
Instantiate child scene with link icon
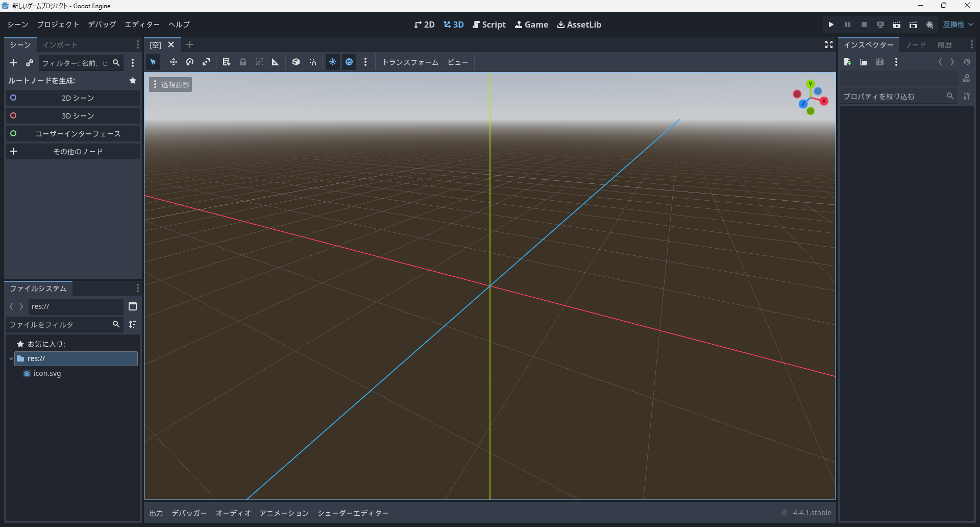[x=30, y=63]
